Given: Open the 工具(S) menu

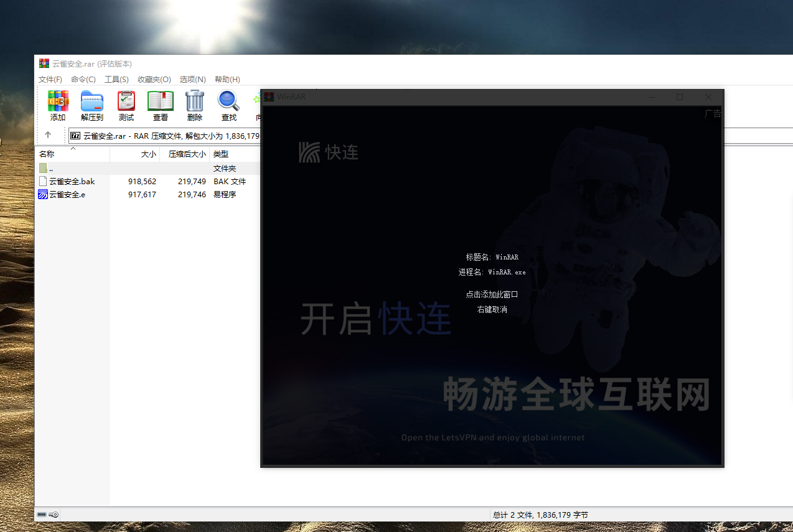Looking at the screenshot, I should click(x=116, y=79).
